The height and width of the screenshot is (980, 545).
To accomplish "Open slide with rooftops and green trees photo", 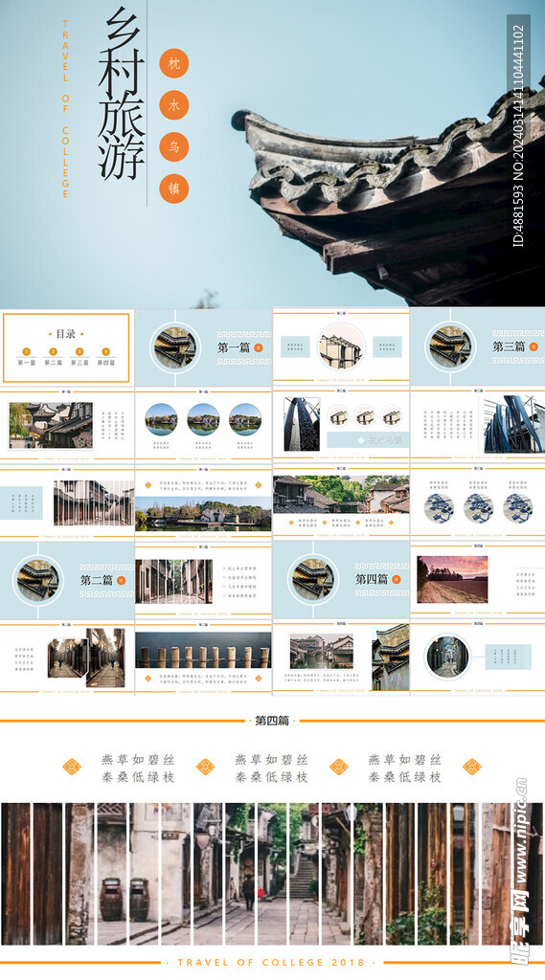I will tap(341, 502).
